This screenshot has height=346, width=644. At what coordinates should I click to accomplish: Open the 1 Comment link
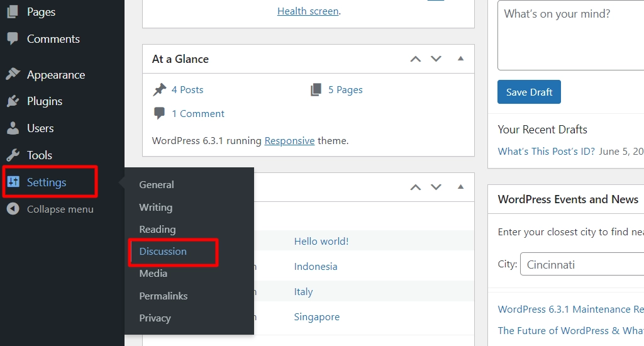(198, 113)
